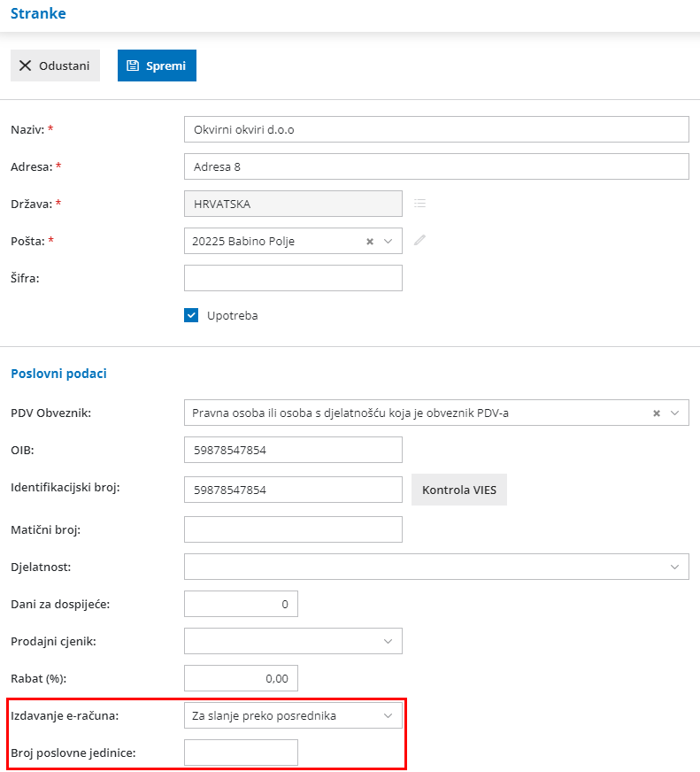Click the X icon on Odustani button
The height and width of the screenshot is (772, 700).
pyautogui.click(x=23, y=65)
